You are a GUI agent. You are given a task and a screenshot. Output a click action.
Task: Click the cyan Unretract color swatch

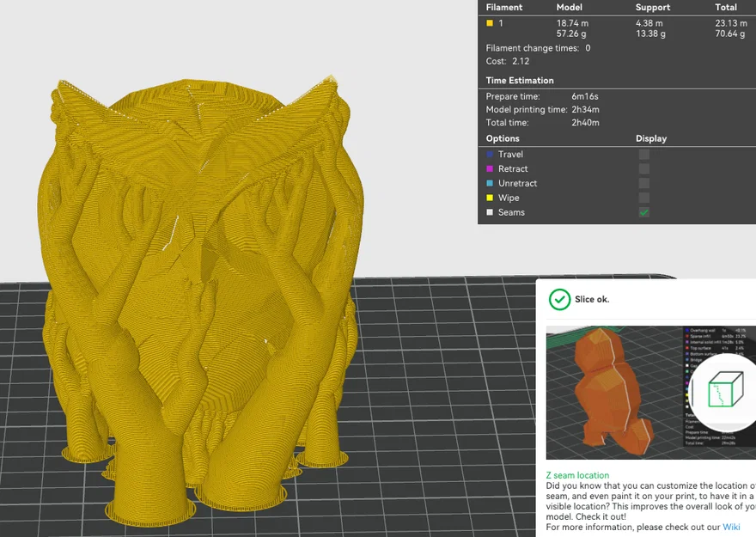(x=490, y=183)
